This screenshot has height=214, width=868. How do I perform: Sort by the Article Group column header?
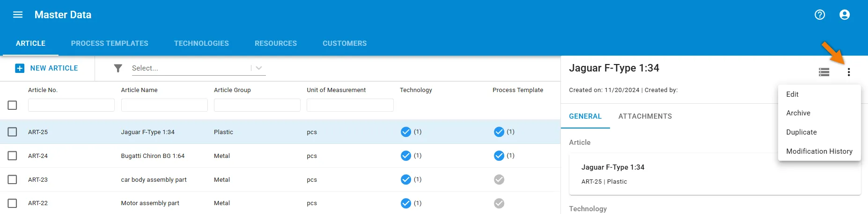tap(232, 90)
